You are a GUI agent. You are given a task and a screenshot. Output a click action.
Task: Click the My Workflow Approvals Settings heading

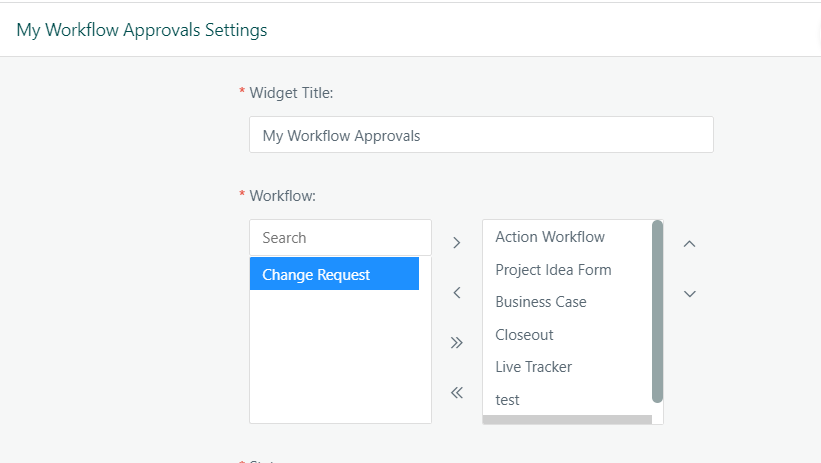pos(142,30)
